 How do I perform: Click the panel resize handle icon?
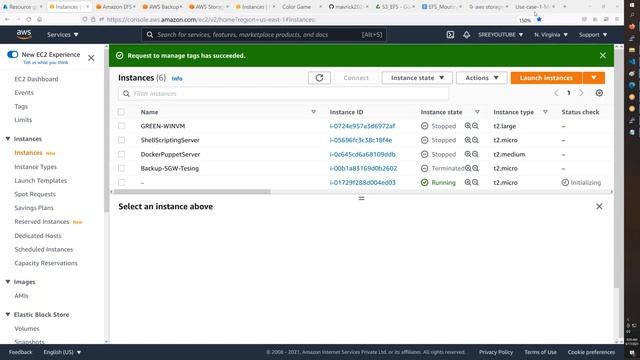pyautogui.click(x=361, y=198)
